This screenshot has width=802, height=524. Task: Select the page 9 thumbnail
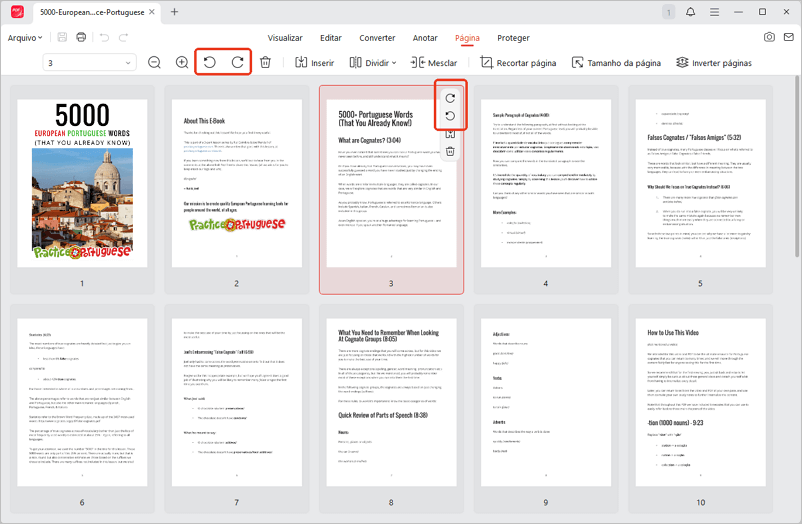click(546, 402)
